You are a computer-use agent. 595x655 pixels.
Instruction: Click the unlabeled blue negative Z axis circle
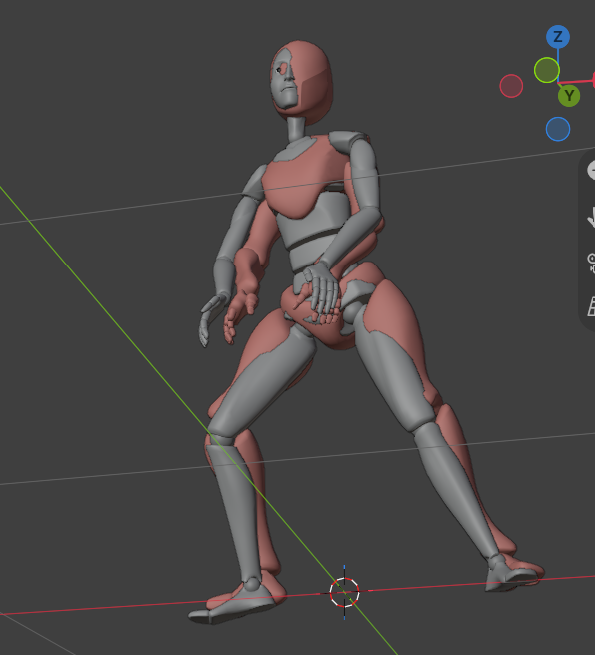pyautogui.click(x=558, y=129)
